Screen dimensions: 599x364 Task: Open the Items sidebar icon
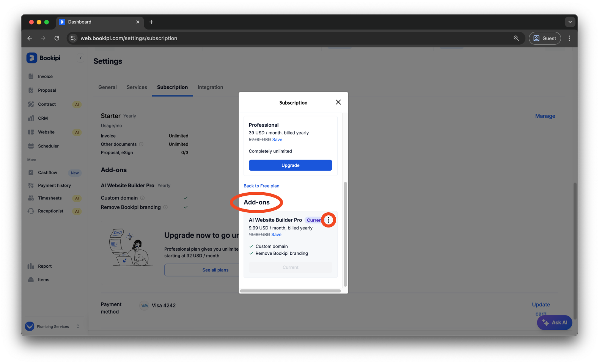coord(31,280)
